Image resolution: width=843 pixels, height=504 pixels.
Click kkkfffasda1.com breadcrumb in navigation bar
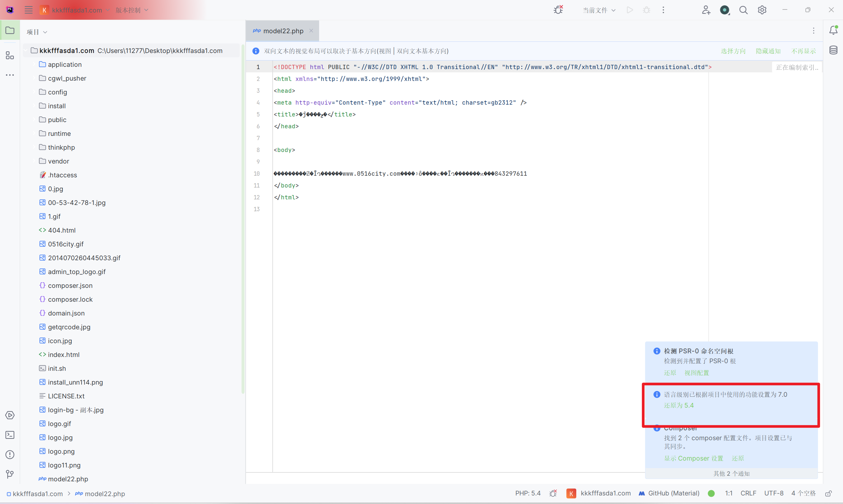(35, 493)
